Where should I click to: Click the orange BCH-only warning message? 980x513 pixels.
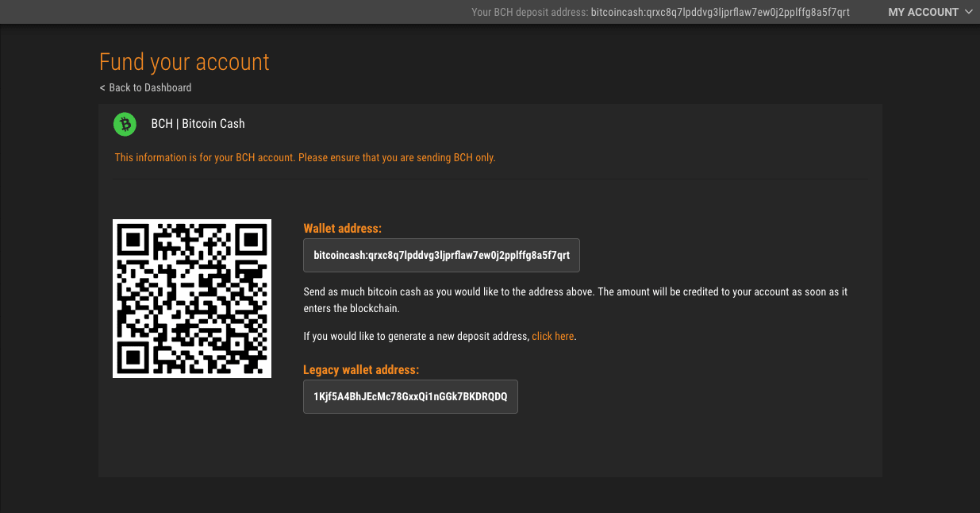tap(305, 157)
